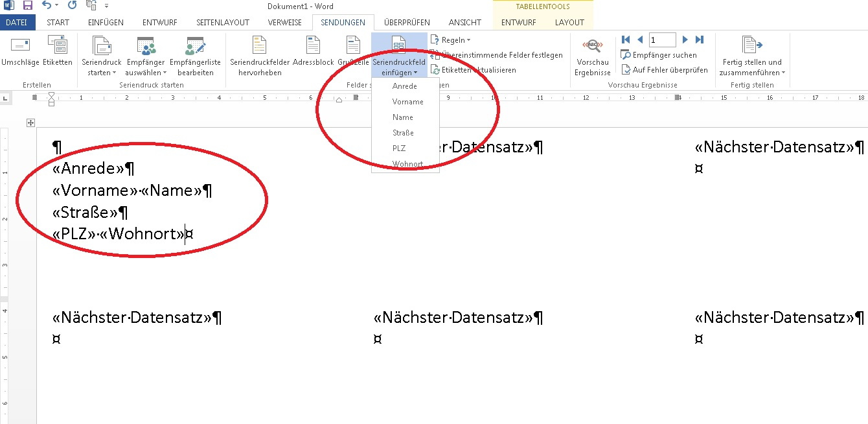Jump to the first record

coord(626,40)
